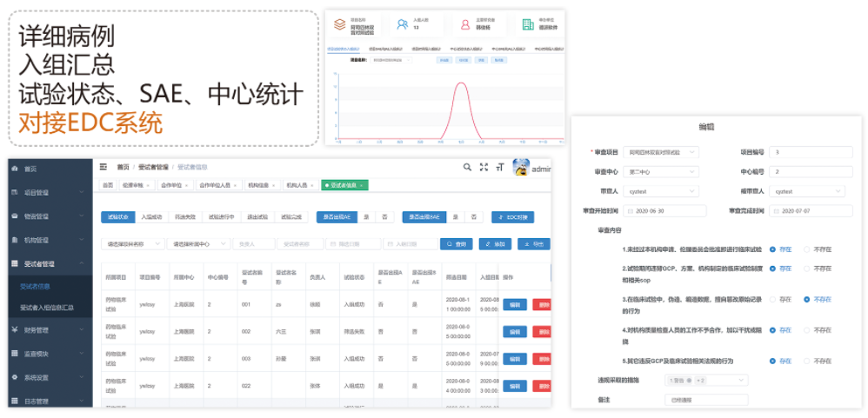Switch to the 机构人员 tab
The image size is (868, 418).
click(300, 186)
